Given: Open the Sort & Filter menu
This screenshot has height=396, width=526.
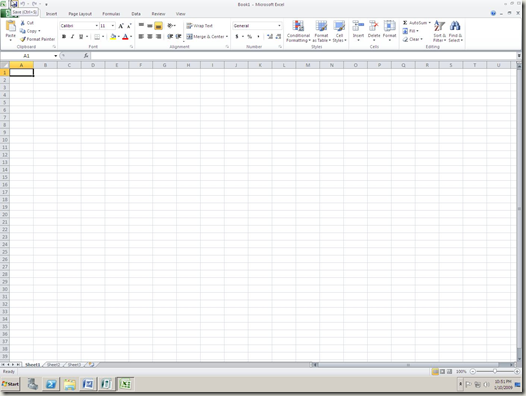Looking at the screenshot, I should point(439,31).
